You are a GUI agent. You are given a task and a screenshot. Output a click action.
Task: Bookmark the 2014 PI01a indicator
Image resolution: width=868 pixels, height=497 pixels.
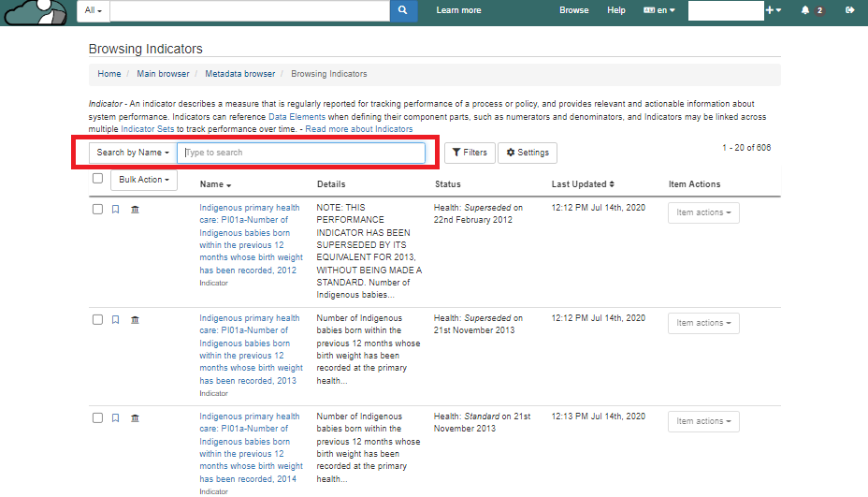116,417
